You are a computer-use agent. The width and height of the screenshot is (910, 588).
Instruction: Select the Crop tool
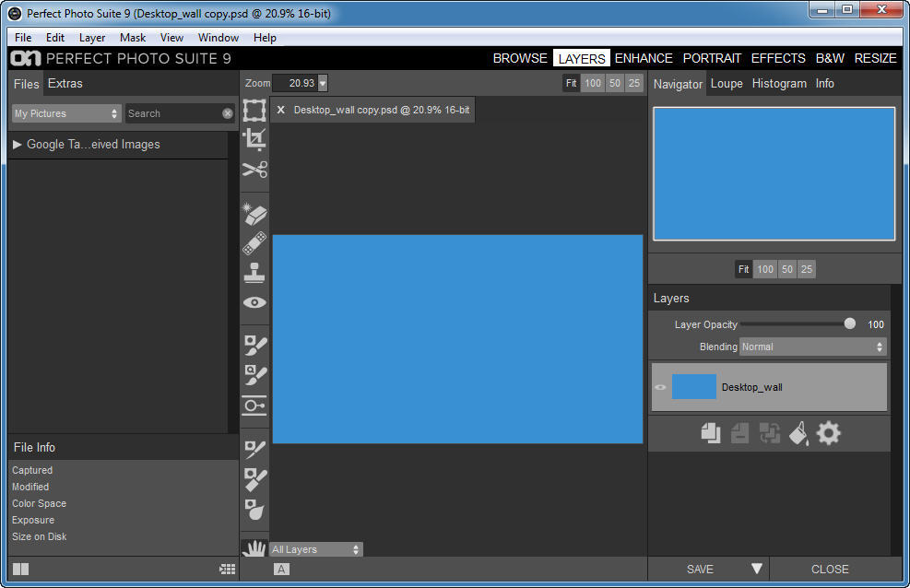pos(254,139)
